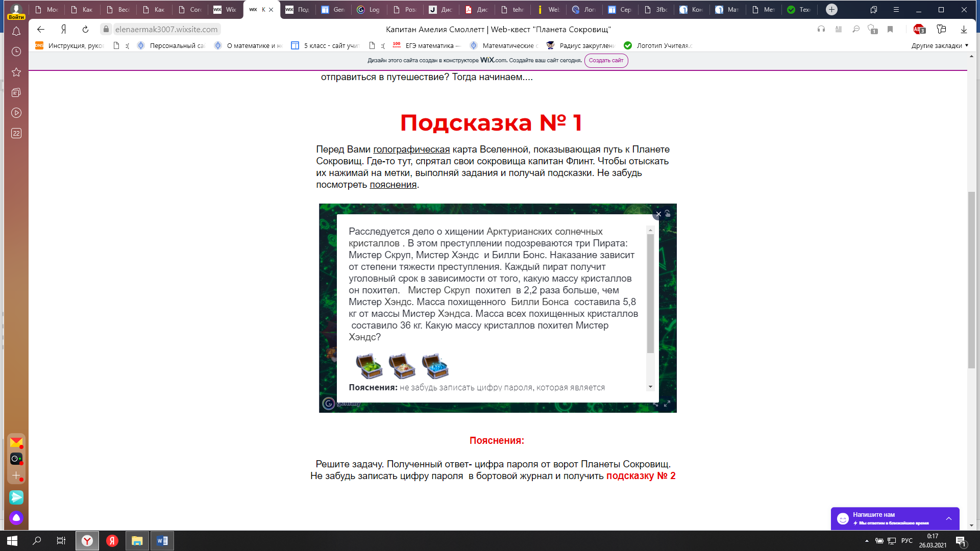
Task: Toggle page bookmark icon in address bar
Action: (x=890, y=30)
